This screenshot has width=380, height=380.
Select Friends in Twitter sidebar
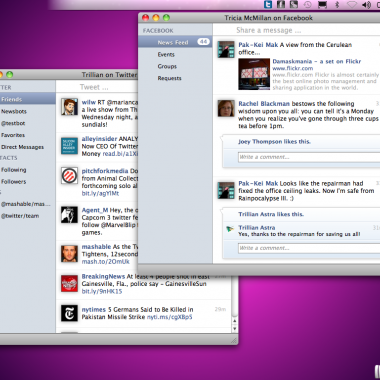point(28,99)
